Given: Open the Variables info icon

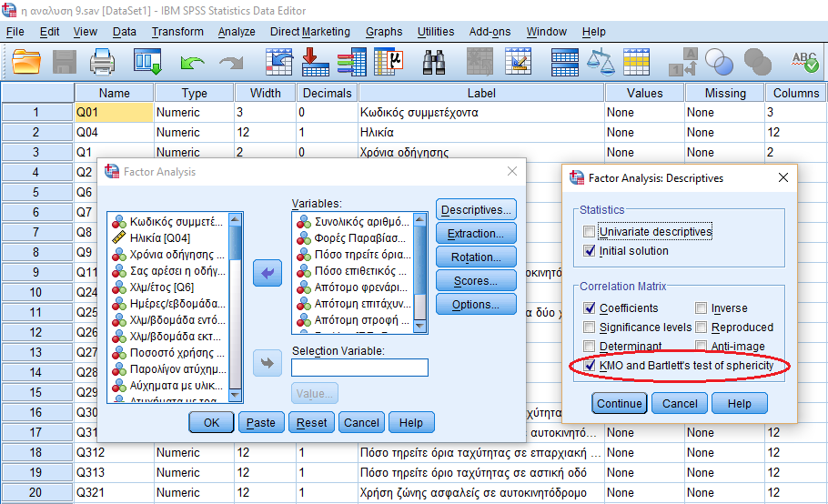Looking at the screenshot, I should (x=352, y=62).
